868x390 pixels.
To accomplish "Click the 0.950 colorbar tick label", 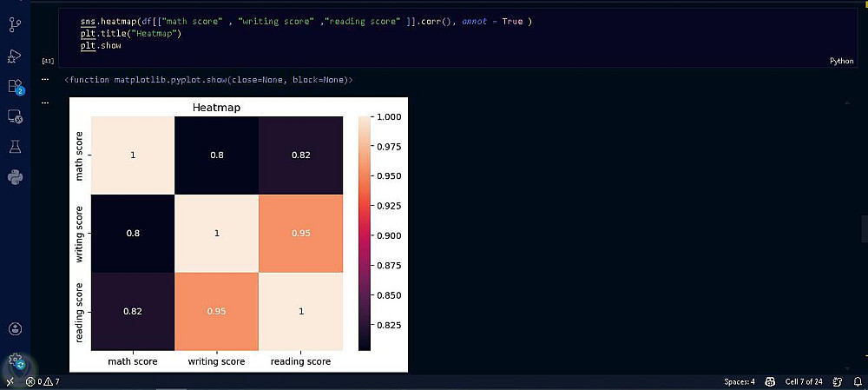I will [x=388, y=176].
